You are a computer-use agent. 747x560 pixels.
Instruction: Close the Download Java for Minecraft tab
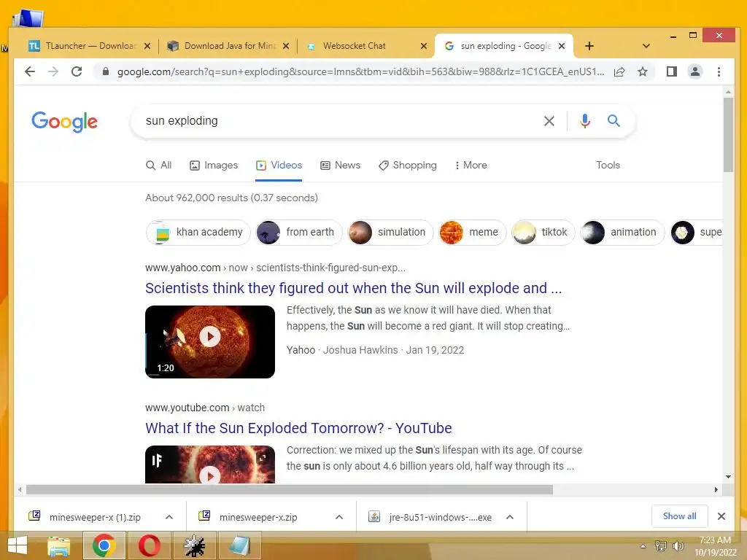[286, 46]
